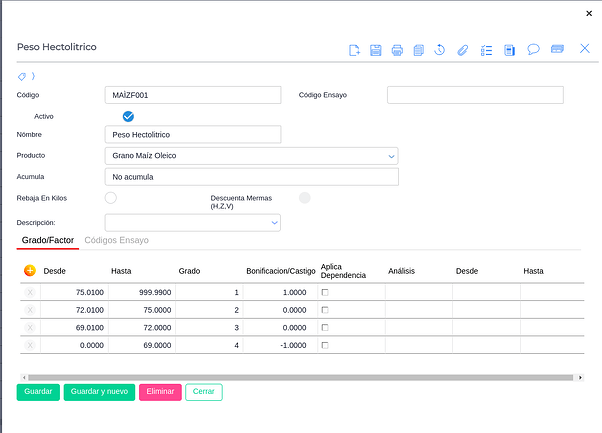The image size is (602, 433).
Task: Click the Acumula field showing No acumula
Action: pyautogui.click(x=251, y=177)
